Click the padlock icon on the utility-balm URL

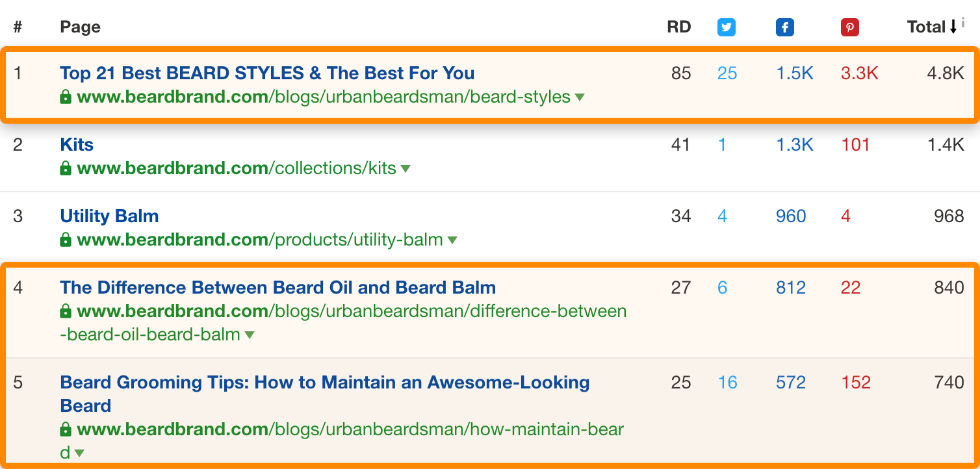point(65,239)
